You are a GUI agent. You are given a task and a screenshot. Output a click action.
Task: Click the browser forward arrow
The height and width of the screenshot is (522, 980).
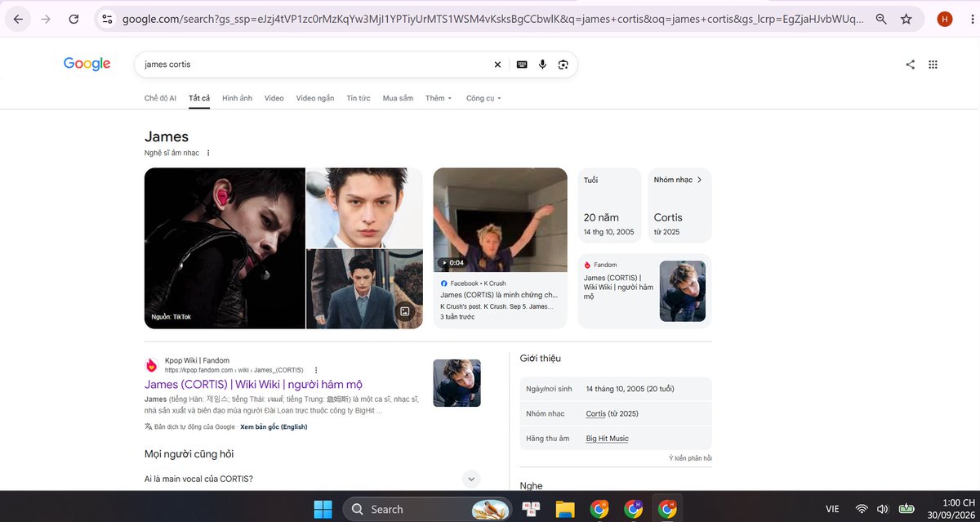pyautogui.click(x=46, y=19)
